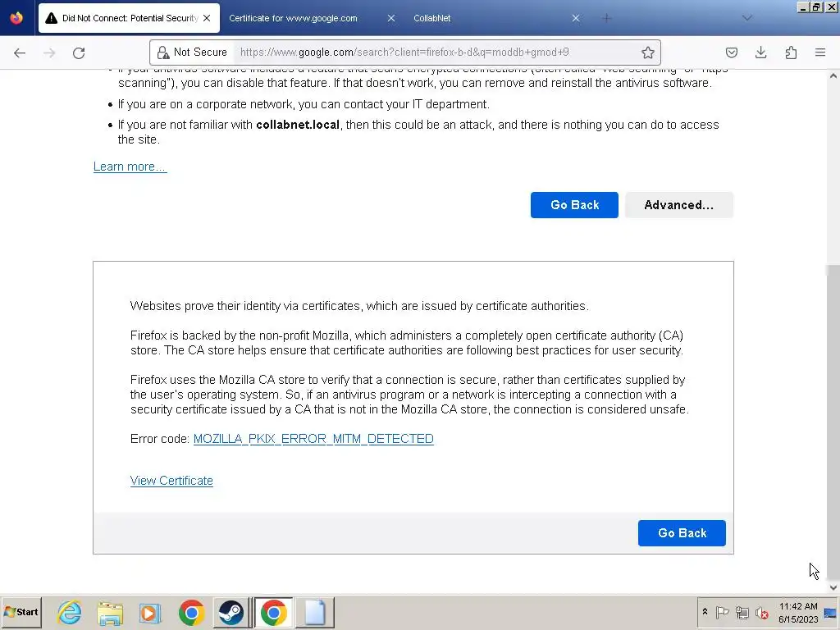The height and width of the screenshot is (630, 840).
Task: Expand the List all tabs chevron
Action: (x=747, y=18)
